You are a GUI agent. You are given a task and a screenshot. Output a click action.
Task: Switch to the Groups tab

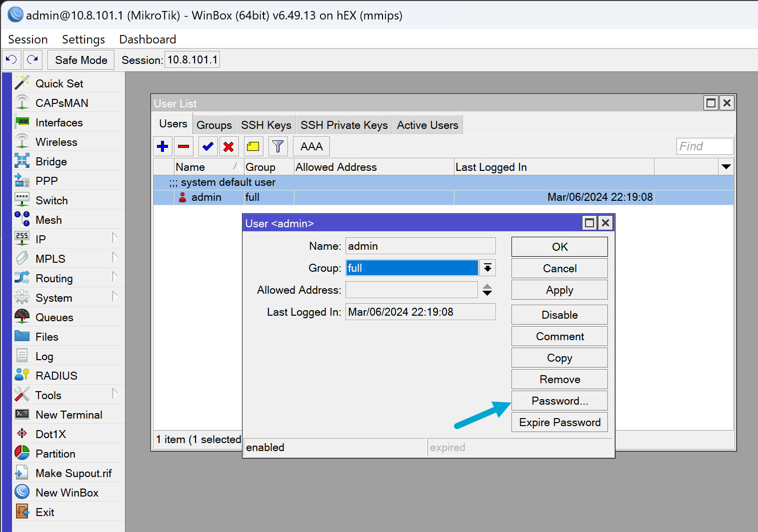(x=214, y=125)
